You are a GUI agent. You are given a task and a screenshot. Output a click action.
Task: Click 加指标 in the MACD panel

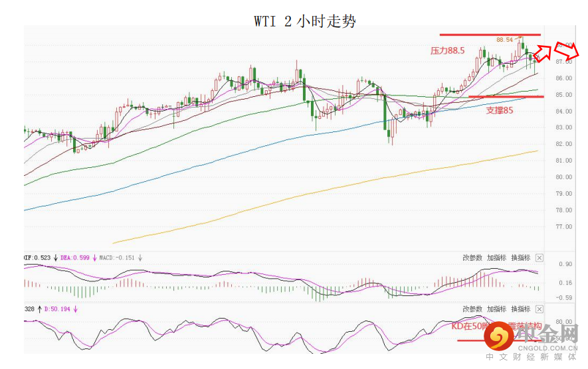pyautogui.click(x=496, y=258)
